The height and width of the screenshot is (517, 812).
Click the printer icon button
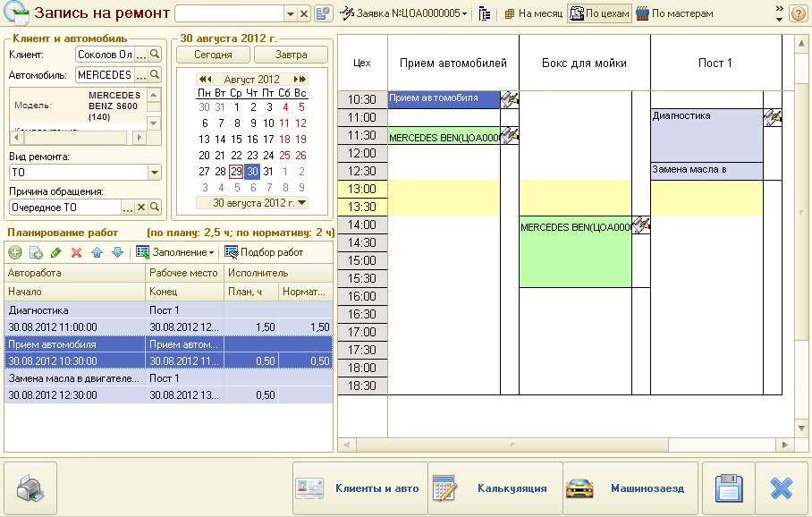click(x=30, y=488)
